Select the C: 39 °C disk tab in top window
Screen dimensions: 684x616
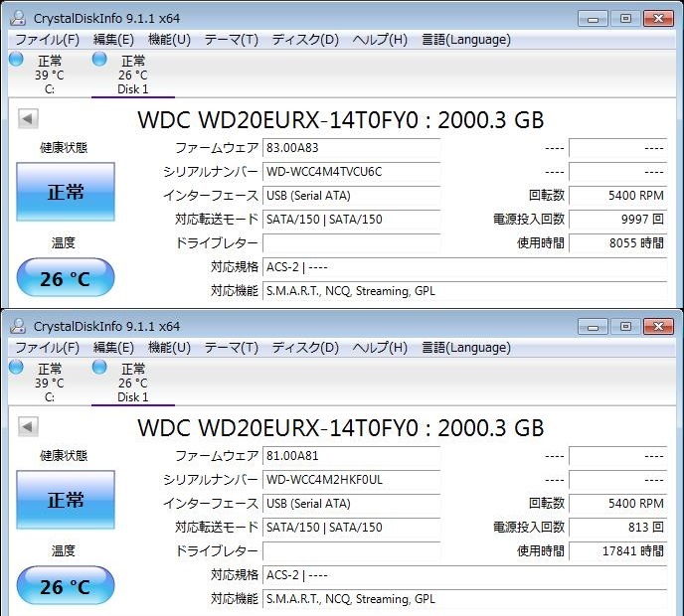(x=50, y=75)
